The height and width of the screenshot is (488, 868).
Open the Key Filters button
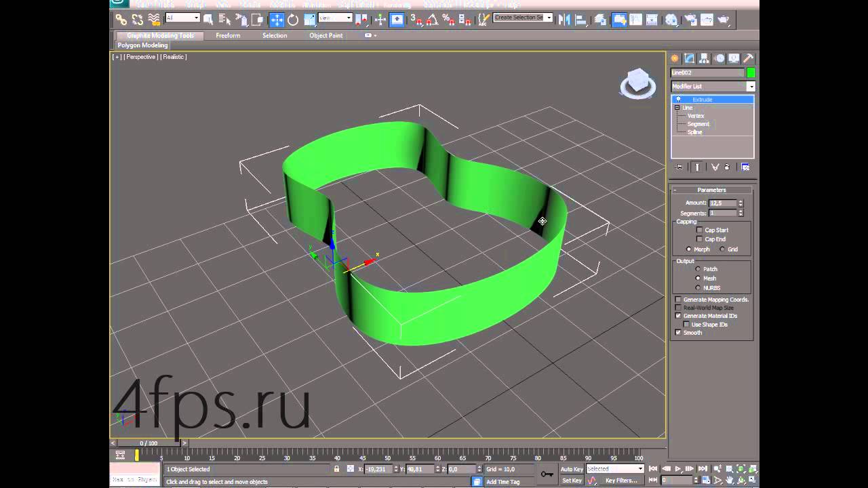tap(621, 481)
